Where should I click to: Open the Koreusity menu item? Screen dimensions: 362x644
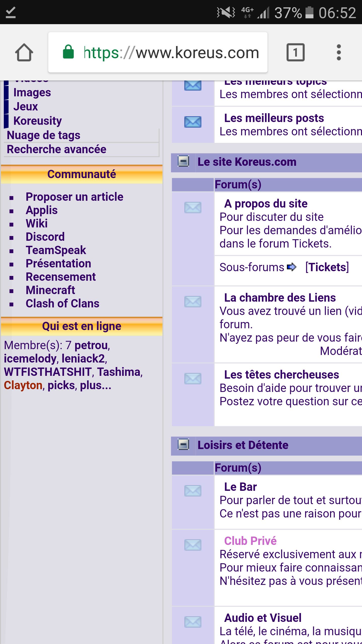click(37, 121)
